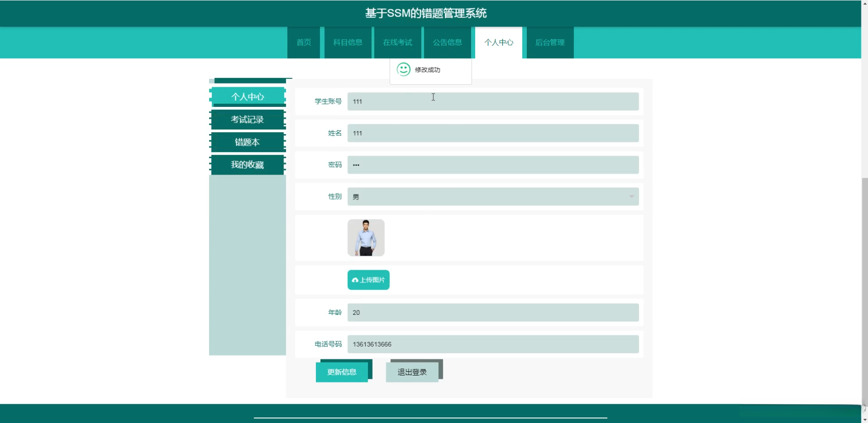The width and height of the screenshot is (868, 423).
Task: Click the profile photo thumbnail
Action: pos(366,238)
